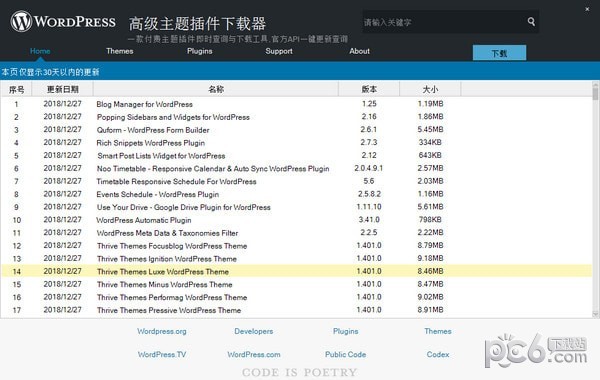This screenshot has height=380, width=600.
Task: Select Thrive Themes Minus WordPress Theme
Action: (297, 284)
